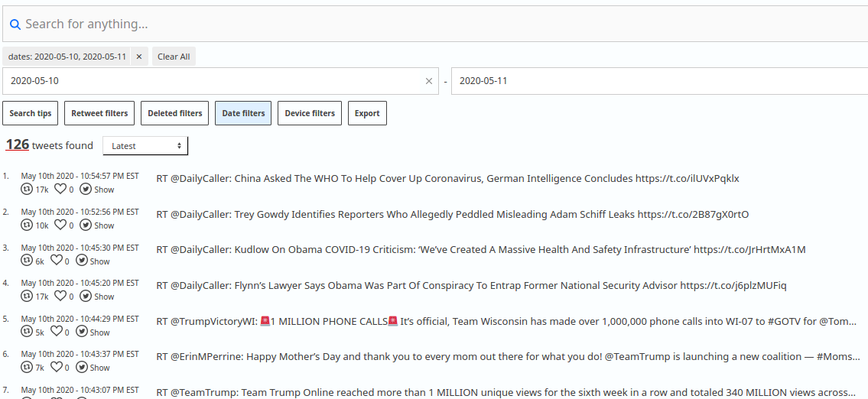The height and width of the screenshot is (399, 868).
Task: Show the China WHO tweet on Twitter
Action: tap(97, 190)
